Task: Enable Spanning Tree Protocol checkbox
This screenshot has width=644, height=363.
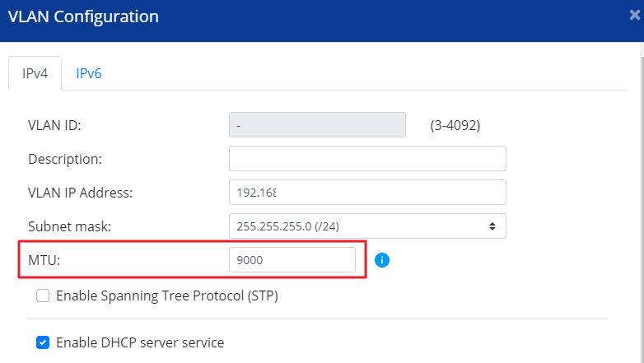Action: [x=43, y=296]
